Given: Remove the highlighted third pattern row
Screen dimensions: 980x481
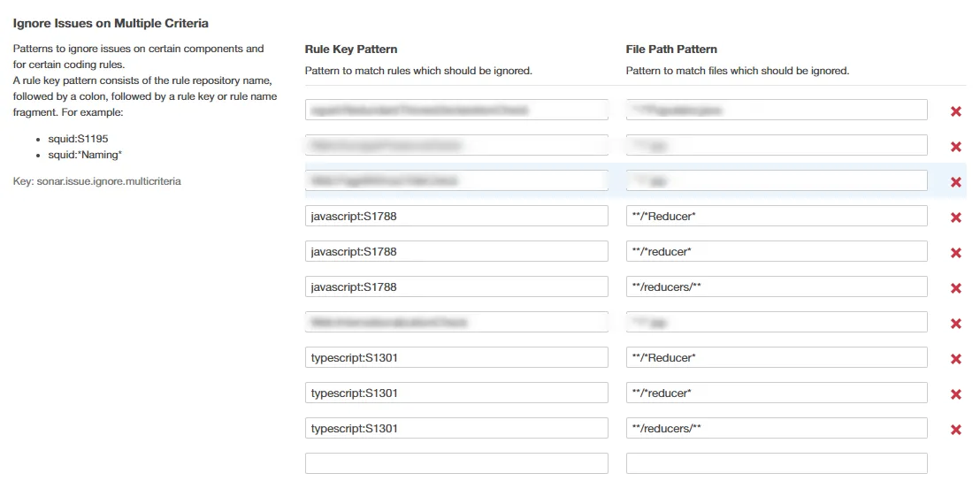Looking at the screenshot, I should coord(955,182).
